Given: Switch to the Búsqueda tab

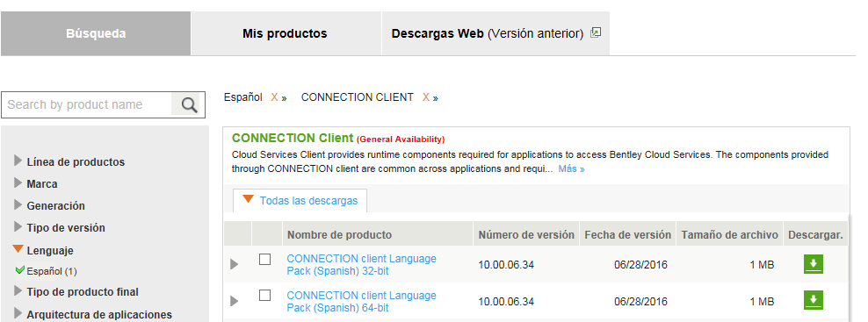Looking at the screenshot, I should (x=96, y=33).
